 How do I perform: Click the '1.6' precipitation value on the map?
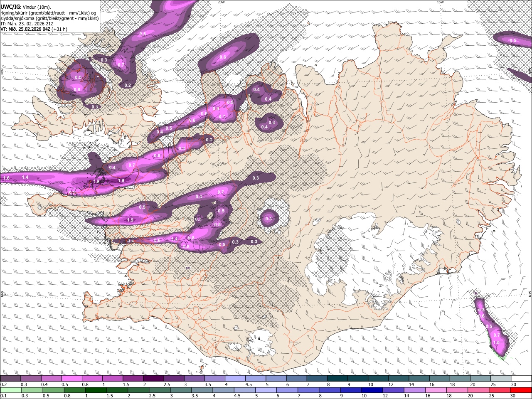pyautogui.click(x=6, y=178)
